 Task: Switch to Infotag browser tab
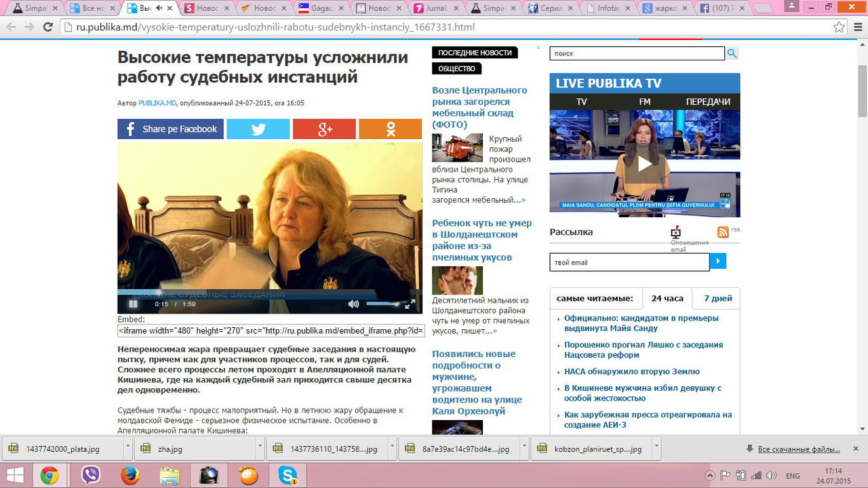608,9
